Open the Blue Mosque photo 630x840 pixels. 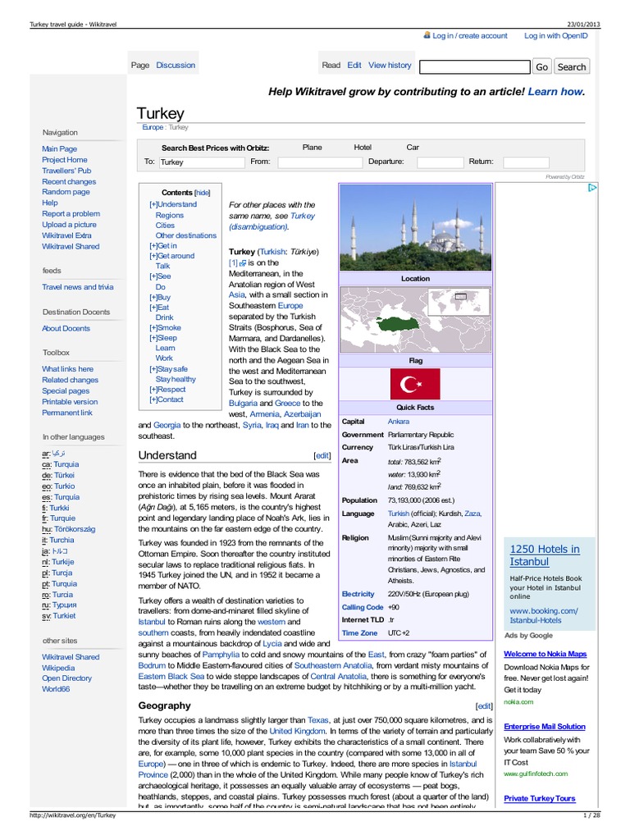(416, 228)
